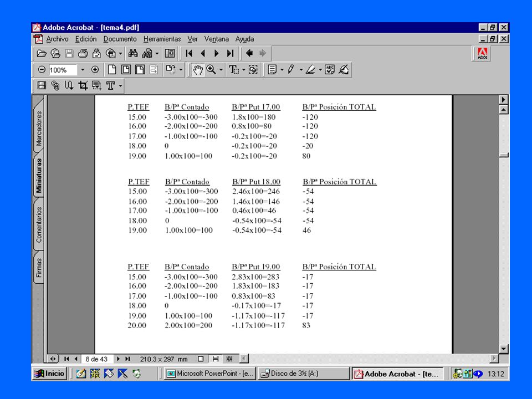Click the Search binoculars-with-document icon
Image resolution: width=532 pixels, height=399 pixels.
click(x=147, y=53)
